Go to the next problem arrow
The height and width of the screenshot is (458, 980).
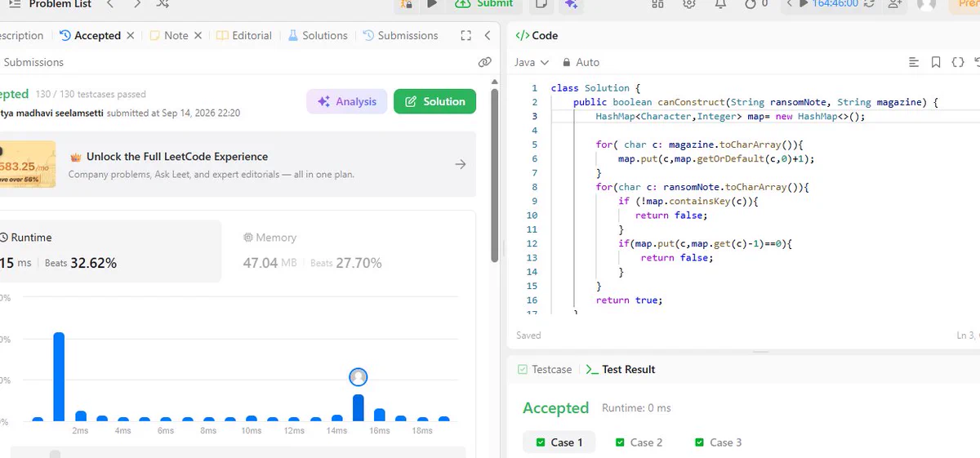click(136, 4)
